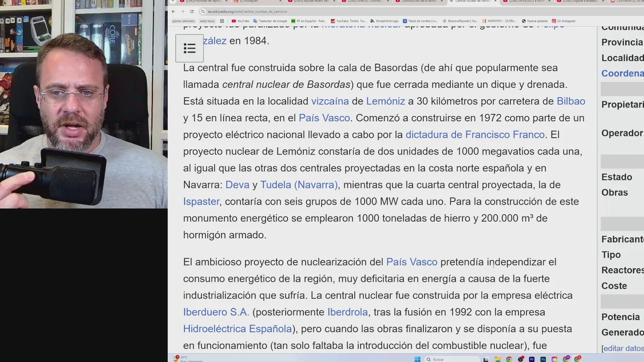Image resolution: width=644 pixels, height=362 pixels.
Task: Open RemovePaywall bookmark
Action: click(460, 21)
